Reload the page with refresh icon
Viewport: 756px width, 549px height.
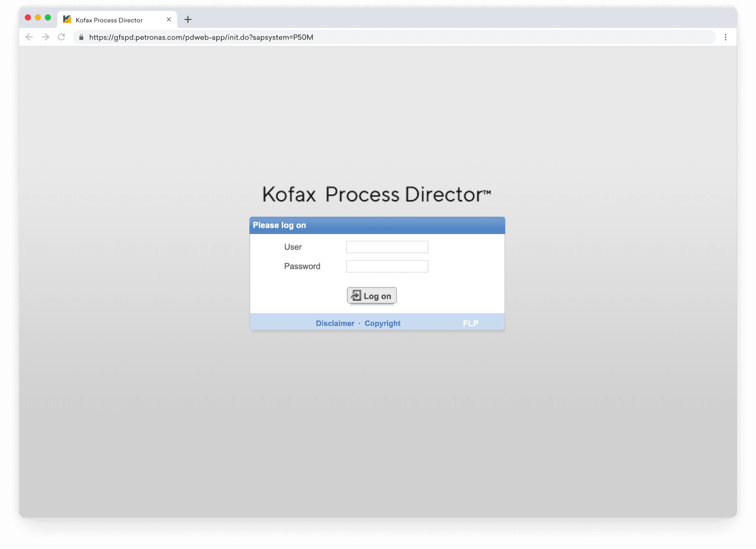click(x=62, y=37)
